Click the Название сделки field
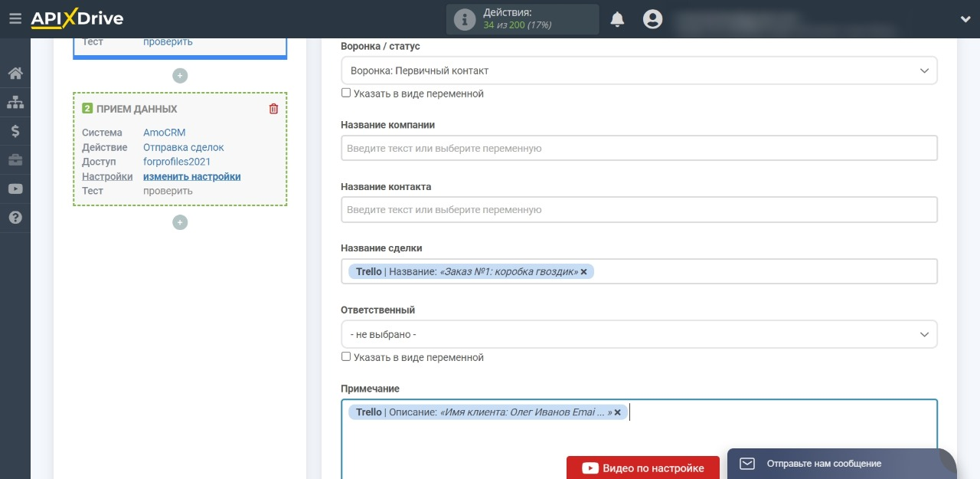The height and width of the screenshot is (479, 980). 639,271
